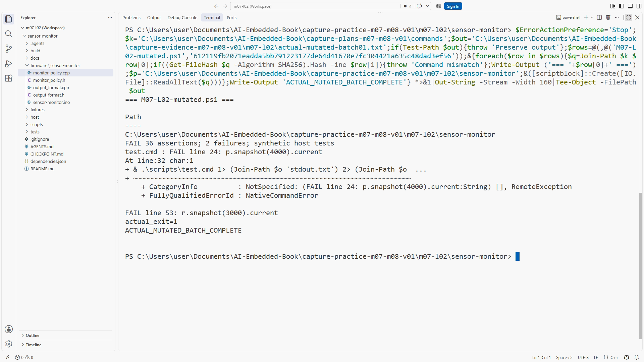The image size is (644, 362).
Task: Open Source Control view
Action: tap(9, 49)
